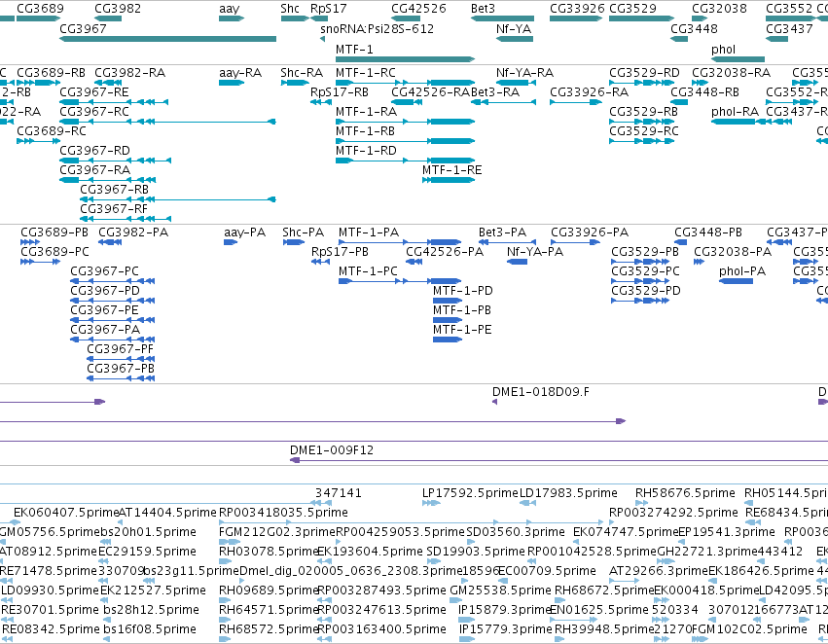Select EST LP17592.5prime

(471, 493)
